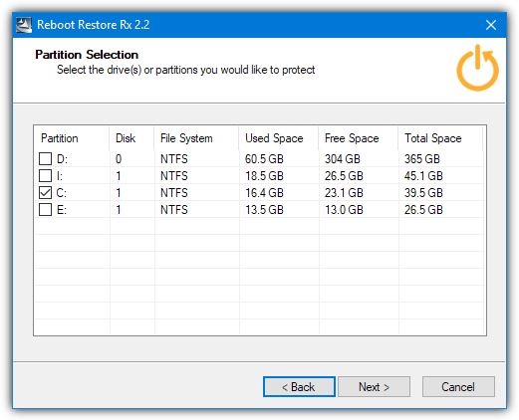The image size is (519, 420).
Task: Select the 45.1 GB total space cell
Action: [x=423, y=176]
